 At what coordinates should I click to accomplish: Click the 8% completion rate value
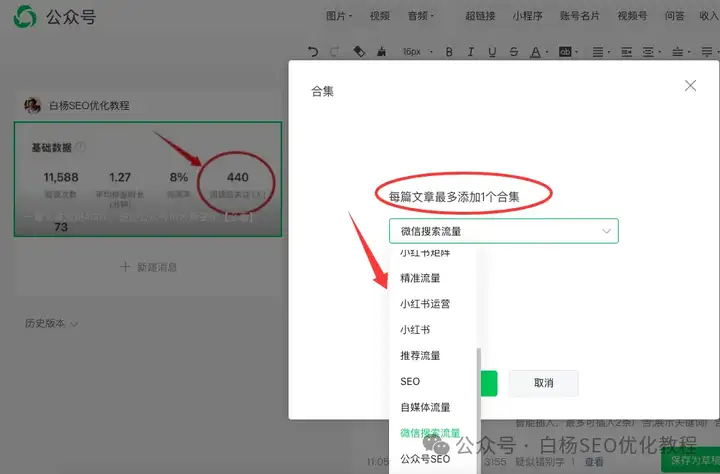coord(179,177)
